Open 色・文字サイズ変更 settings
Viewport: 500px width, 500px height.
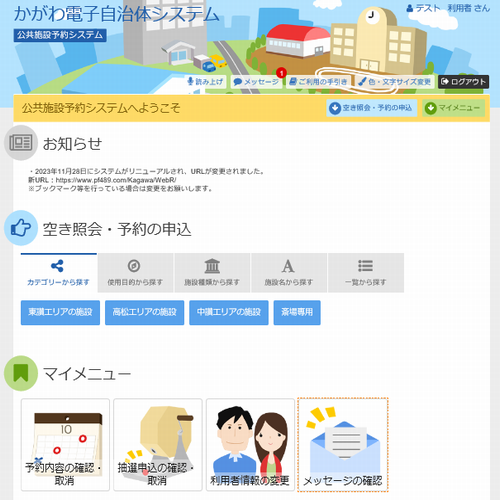pos(395,82)
